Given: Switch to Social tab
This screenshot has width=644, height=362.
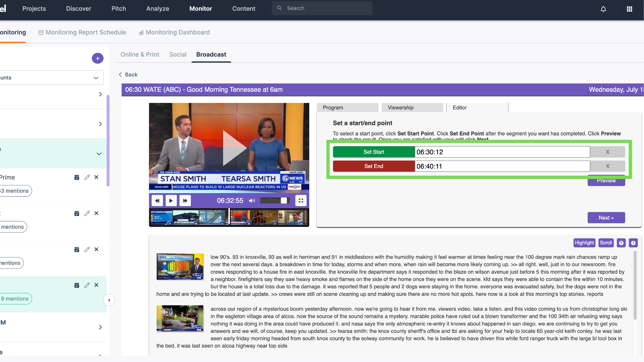Looking at the screenshot, I should click(x=178, y=55).
